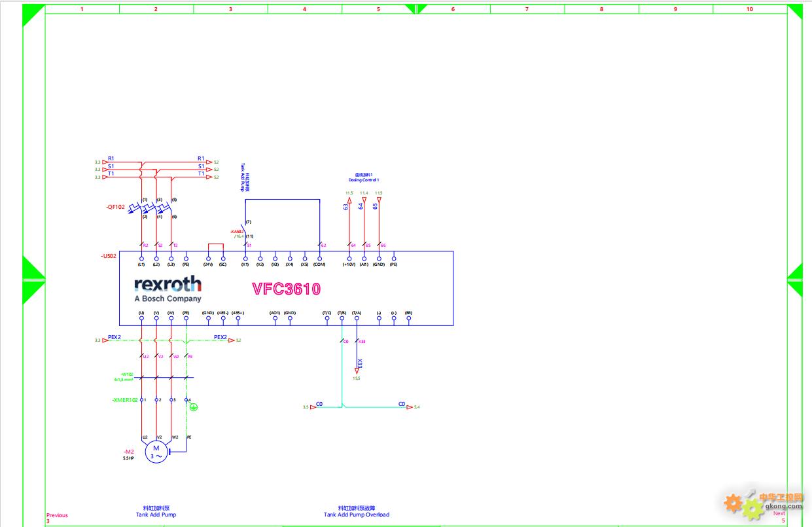Select the VFC3610 drive model label
The width and height of the screenshot is (812, 527).
287,289
